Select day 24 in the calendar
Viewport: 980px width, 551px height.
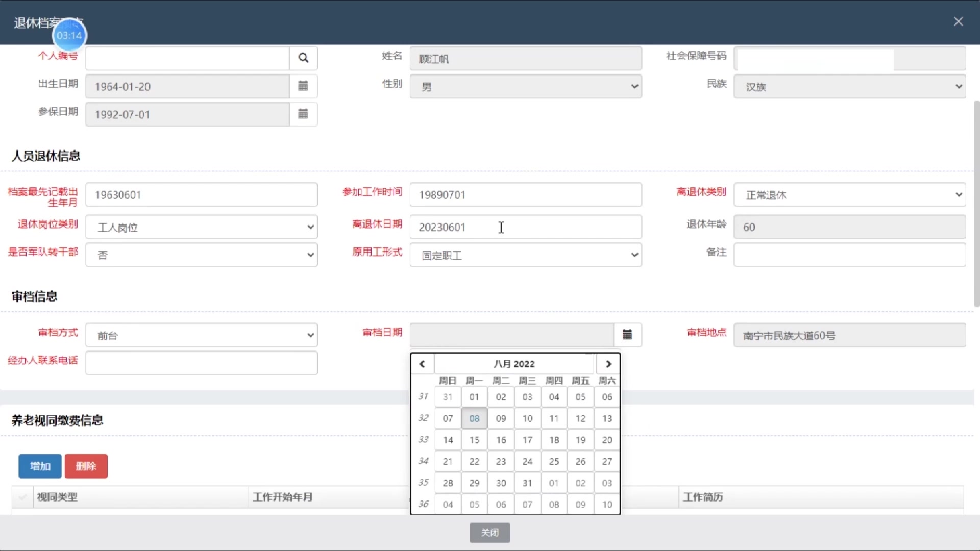point(527,461)
